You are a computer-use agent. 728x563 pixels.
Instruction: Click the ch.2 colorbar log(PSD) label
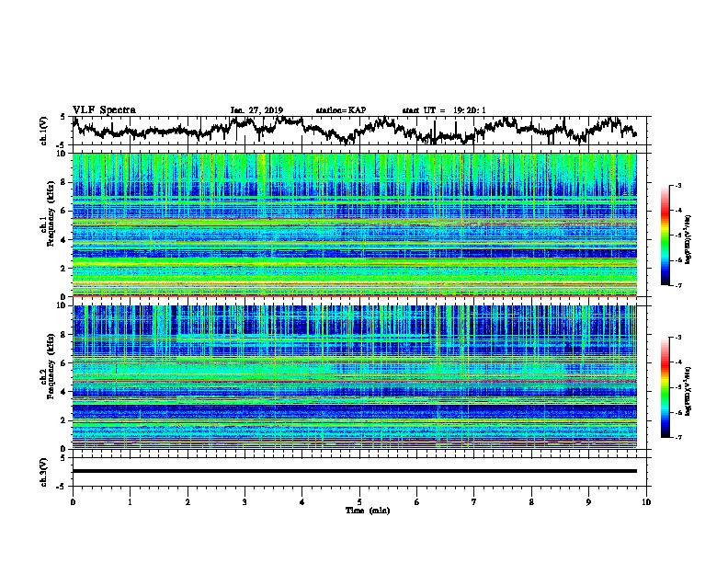[688, 391]
